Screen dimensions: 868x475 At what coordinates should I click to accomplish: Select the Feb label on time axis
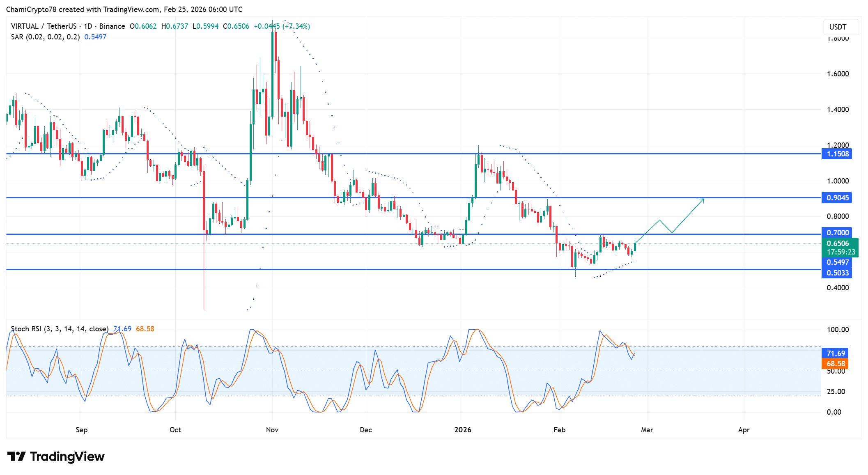tap(560, 429)
